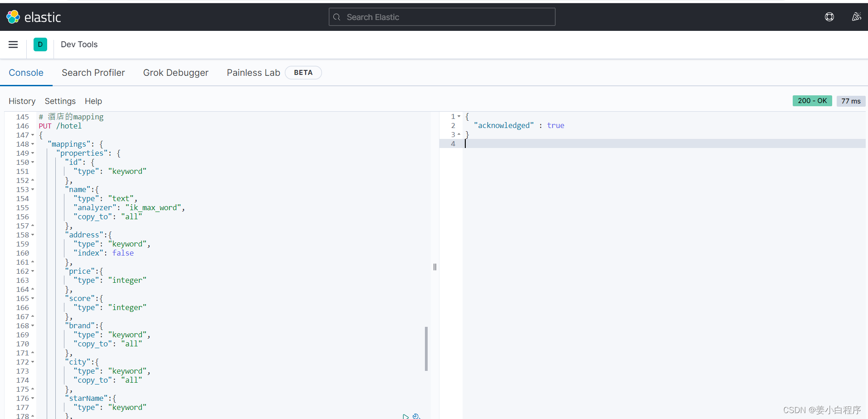Fold the name object at line 153
The height and width of the screenshot is (419, 868).
[32, 189]
